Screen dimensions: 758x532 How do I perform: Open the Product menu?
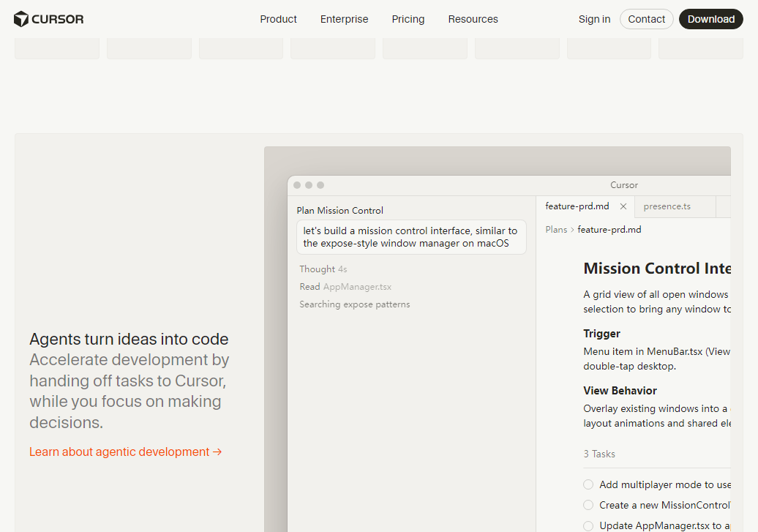click(x=278, y=19)
